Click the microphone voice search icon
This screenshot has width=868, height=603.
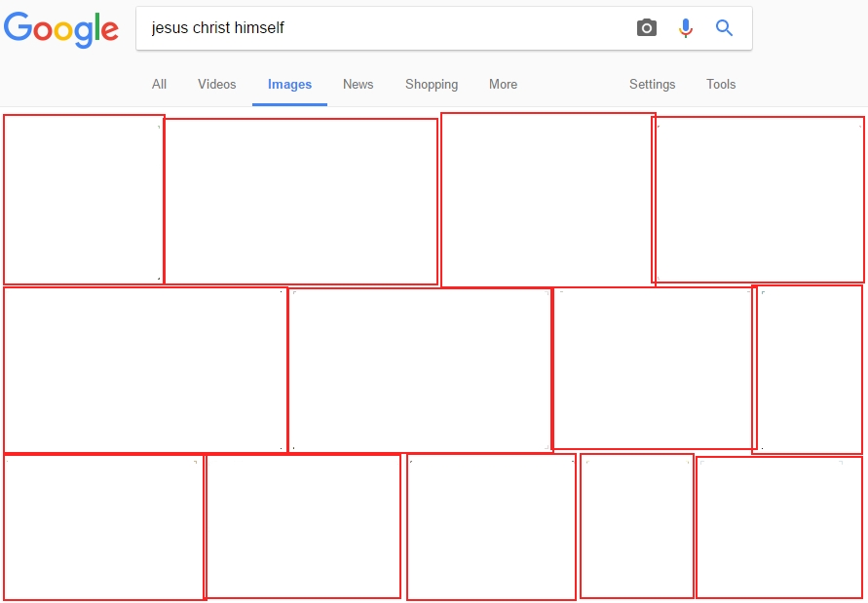pyautogui.click(x=685, y=27)
